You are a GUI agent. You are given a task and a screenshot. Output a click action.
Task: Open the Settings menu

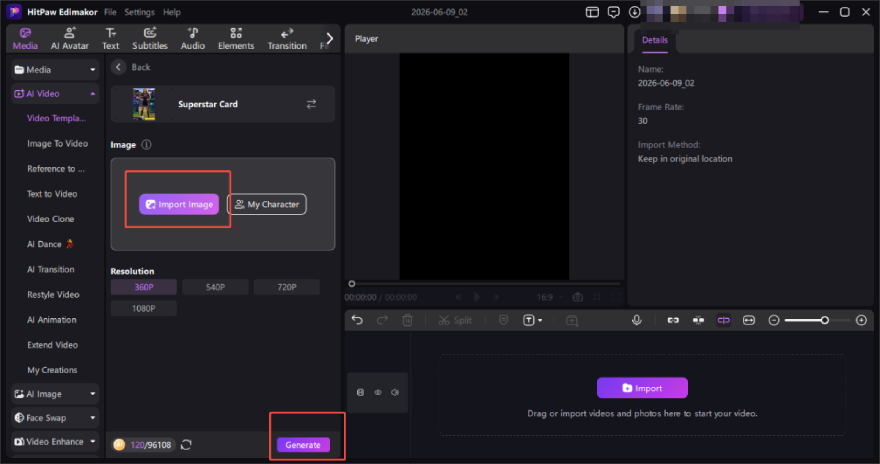[139, 12]
